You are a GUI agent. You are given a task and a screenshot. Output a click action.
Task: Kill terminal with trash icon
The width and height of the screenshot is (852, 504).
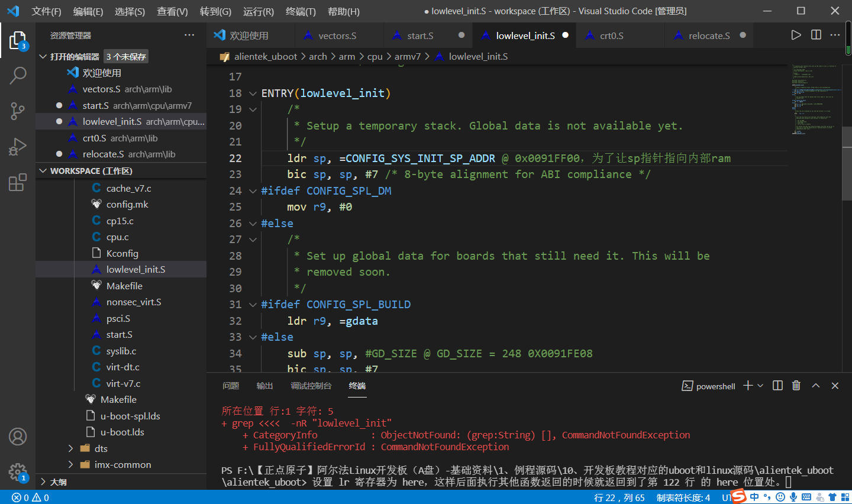[x=796, y=386]
